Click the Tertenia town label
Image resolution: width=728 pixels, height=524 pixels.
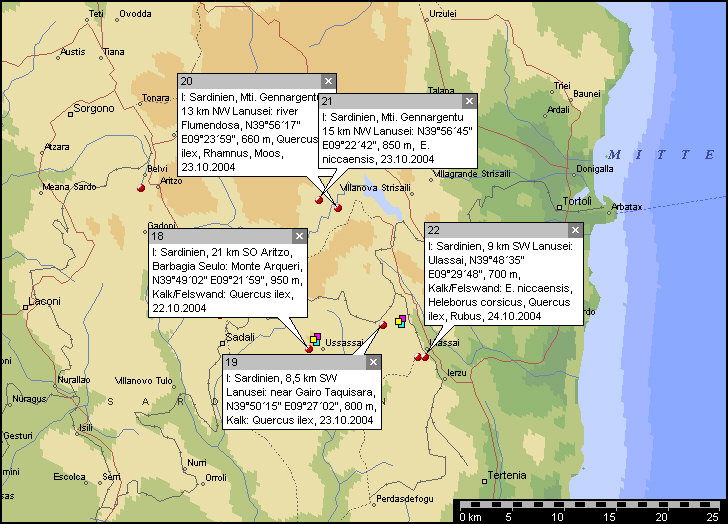point(507,474)
